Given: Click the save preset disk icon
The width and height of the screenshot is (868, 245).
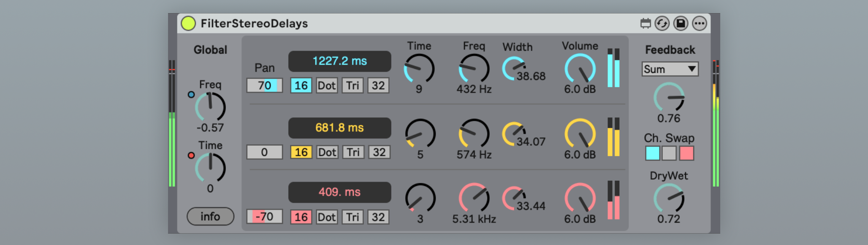Looking at the screenshot, I should click(x=681, y=23).
